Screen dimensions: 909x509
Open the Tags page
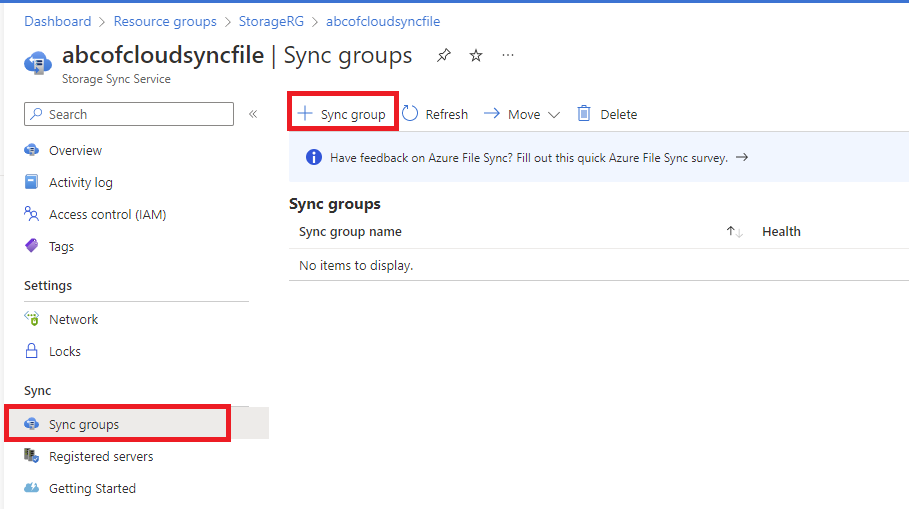(61, 246)
